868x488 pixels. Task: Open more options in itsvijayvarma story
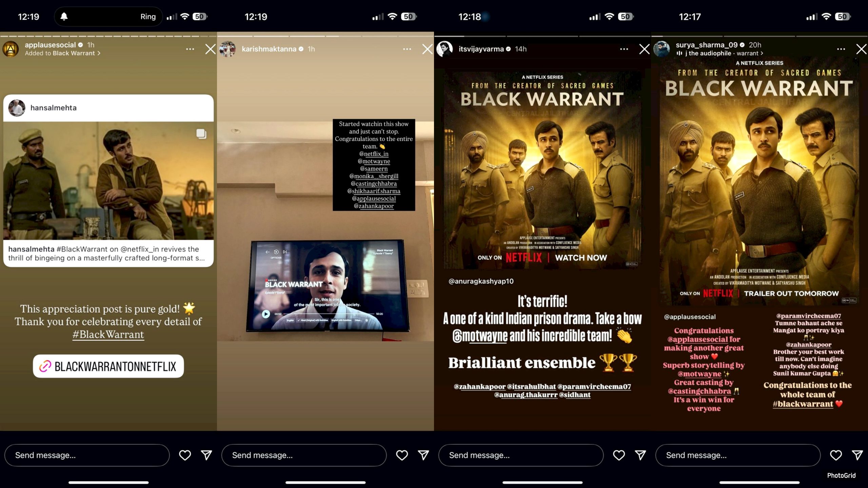[x=624, y=49]
